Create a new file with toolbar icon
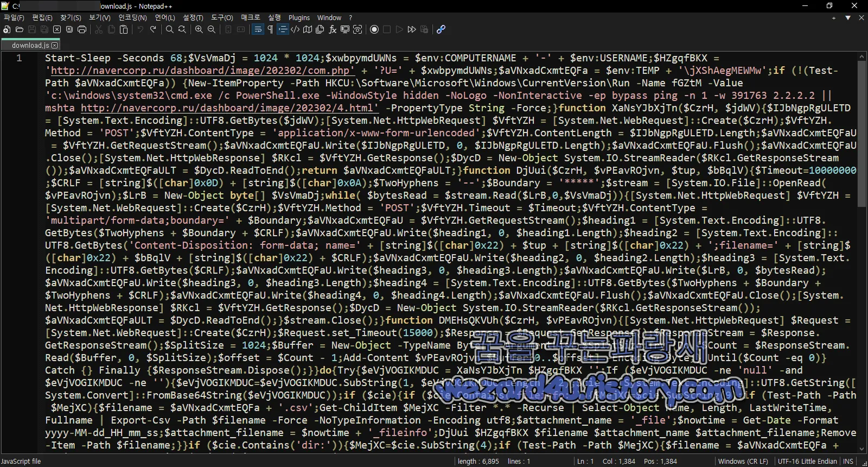The width and height of the screenshot is (868, 467). (7, 29)
